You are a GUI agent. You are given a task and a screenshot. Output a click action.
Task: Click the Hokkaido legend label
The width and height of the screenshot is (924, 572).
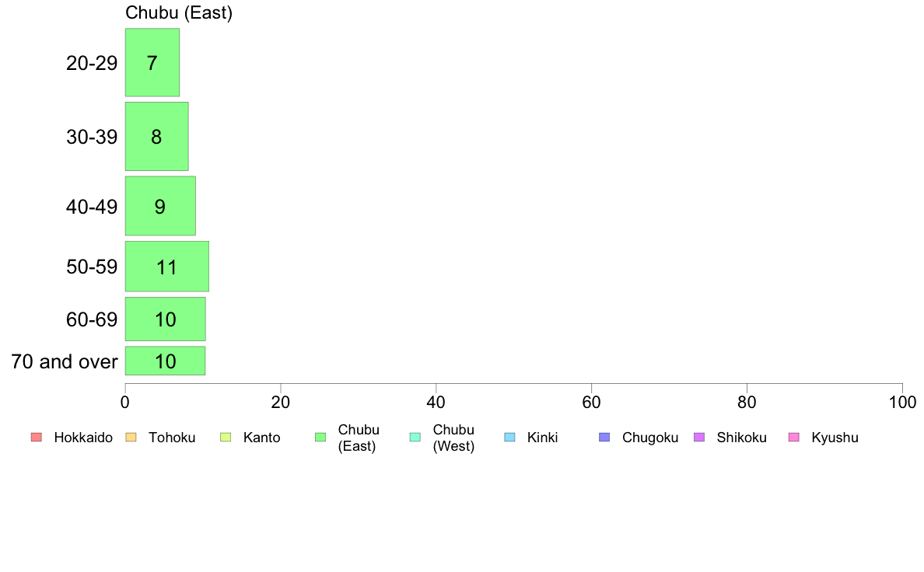[x=83, y=438]
